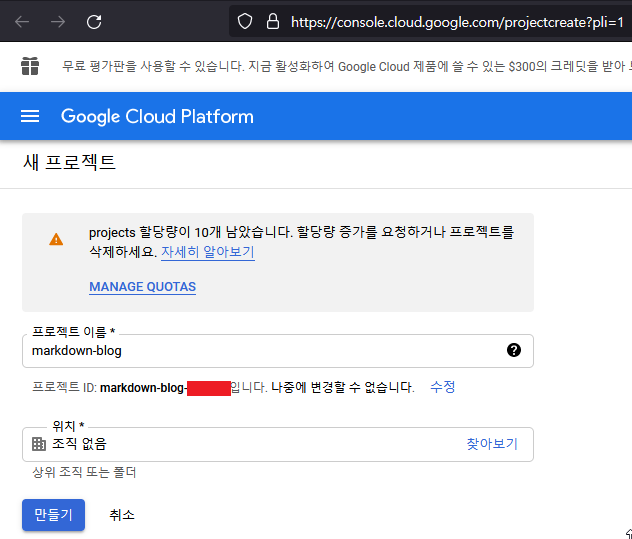Click the gift box free trial icon

tap(30, 66)
